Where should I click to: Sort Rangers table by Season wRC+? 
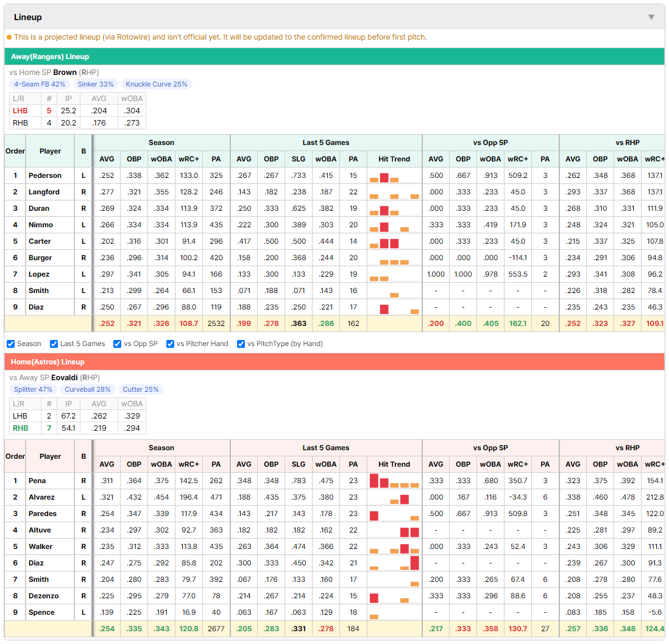pos(189,159)
